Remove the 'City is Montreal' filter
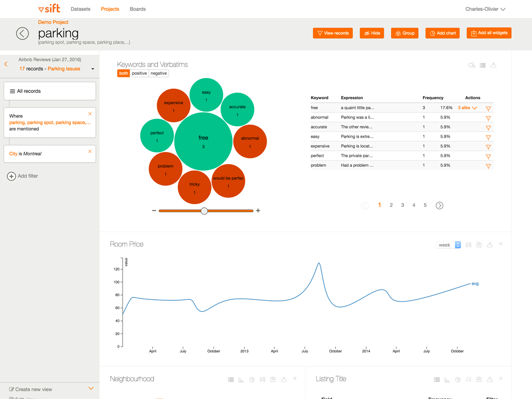 pyautogui.click(x=90, y=152)
